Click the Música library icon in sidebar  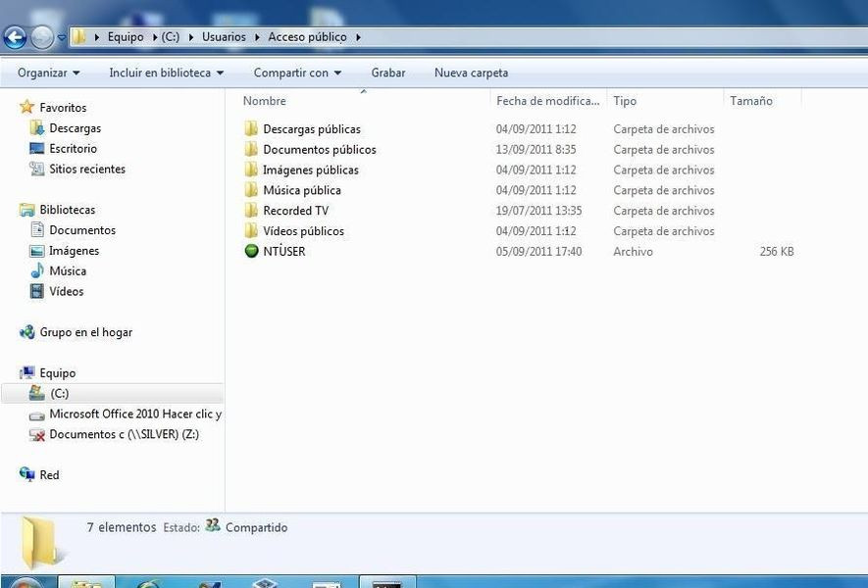pyautogui.click(x=37, y=271)
